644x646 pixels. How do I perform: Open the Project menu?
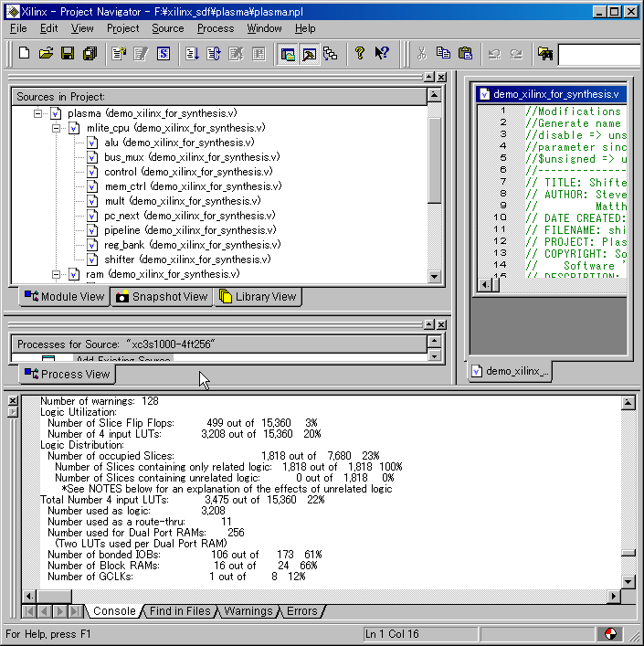tap(122, 28)
